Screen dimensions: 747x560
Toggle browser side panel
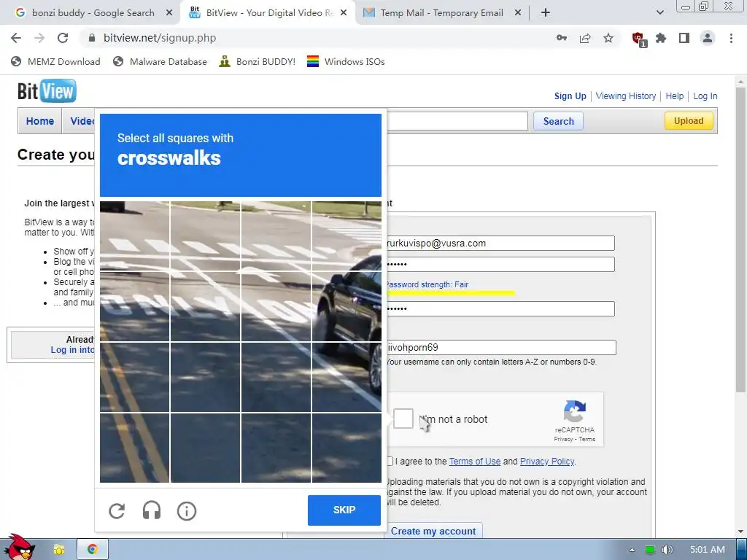point(684,38)
